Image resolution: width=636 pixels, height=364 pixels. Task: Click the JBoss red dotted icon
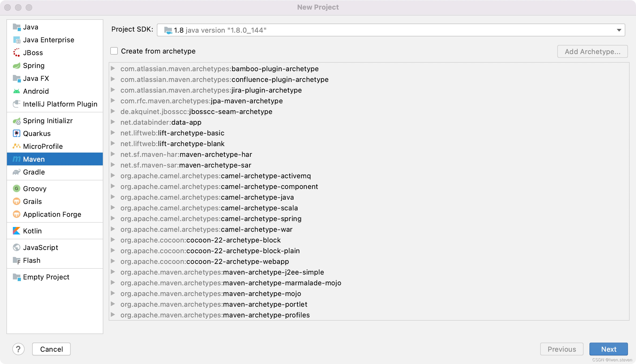click(x=17, y=53)
